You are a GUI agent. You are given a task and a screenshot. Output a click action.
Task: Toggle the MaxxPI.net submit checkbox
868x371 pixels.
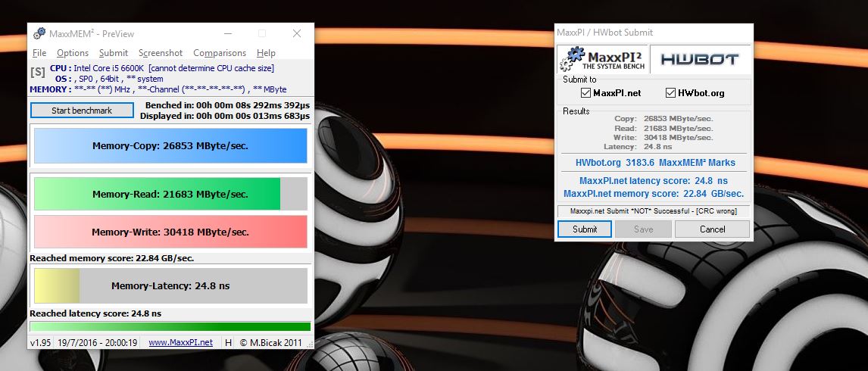click(x=585, y=92)
